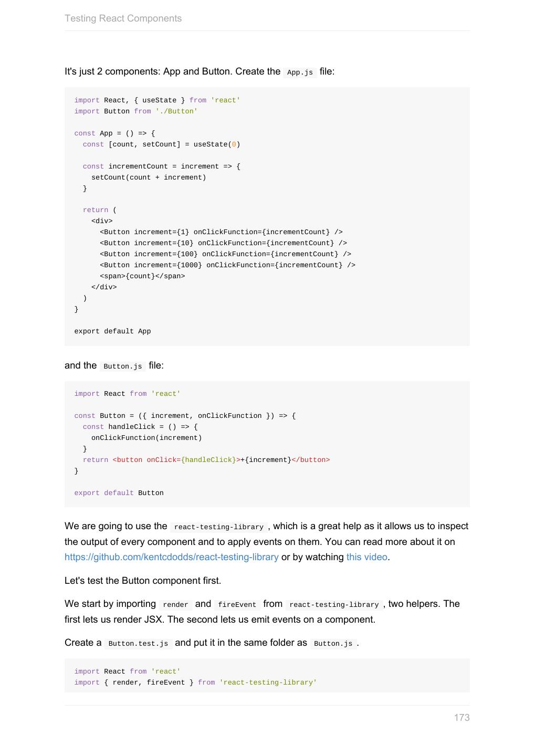Click the import from 'react-testing-library' code line
The width and height of the screenshot is (535, 756).
[195, 682]
